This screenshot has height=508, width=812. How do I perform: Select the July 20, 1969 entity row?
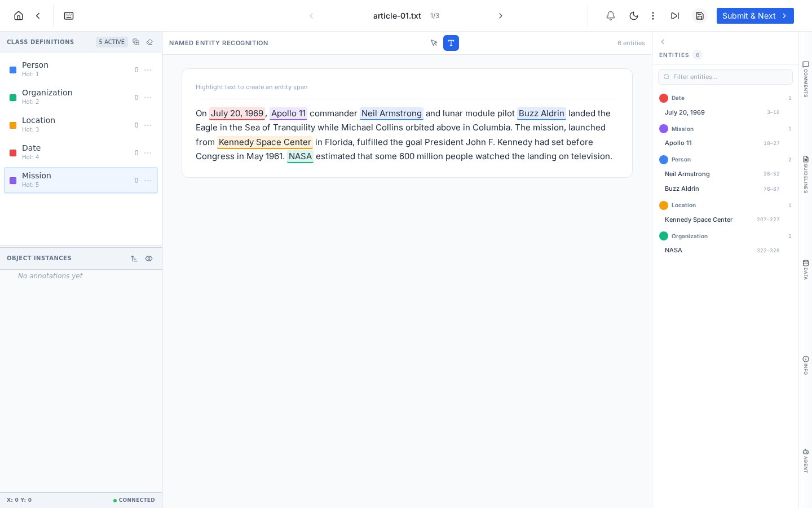tap(725, 112)
